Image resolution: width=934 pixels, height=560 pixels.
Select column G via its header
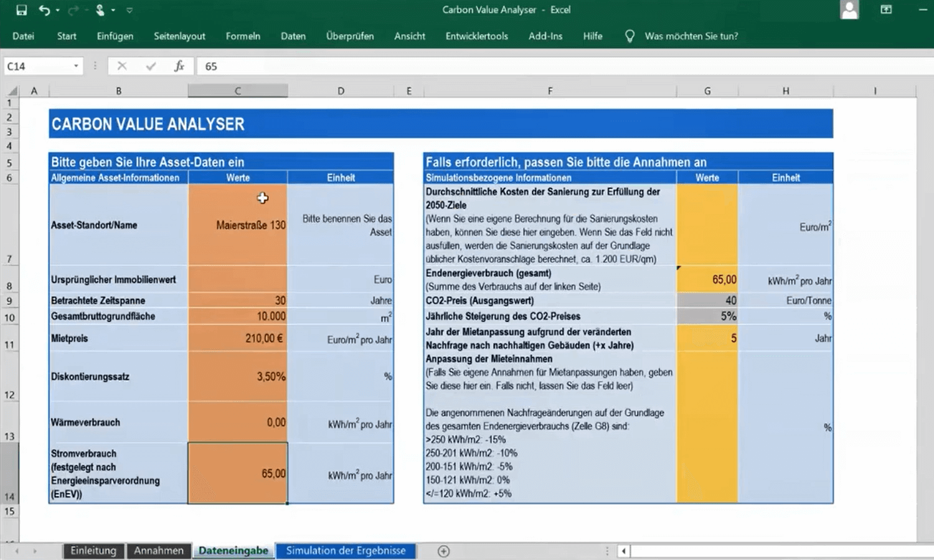coord(707,91)
